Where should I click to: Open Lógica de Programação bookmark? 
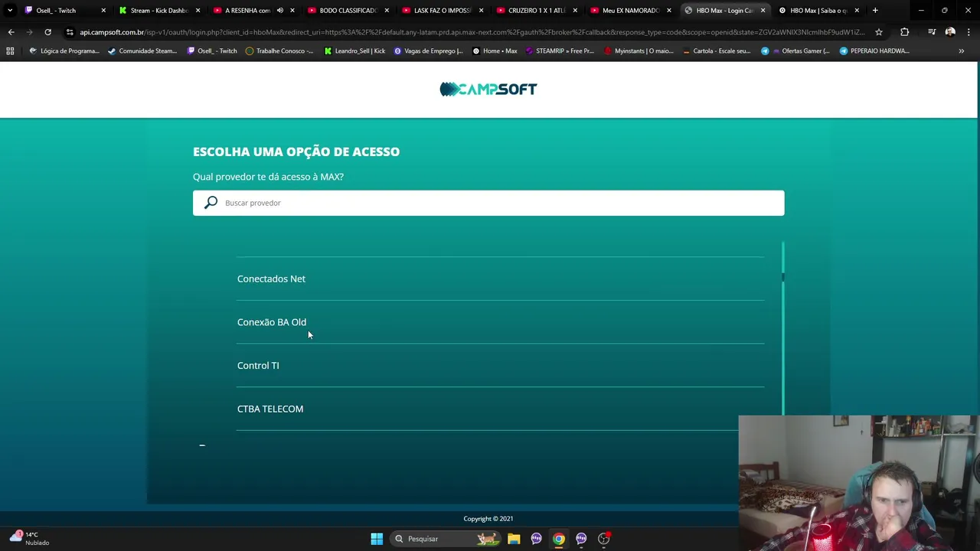[x=64, y=51]
